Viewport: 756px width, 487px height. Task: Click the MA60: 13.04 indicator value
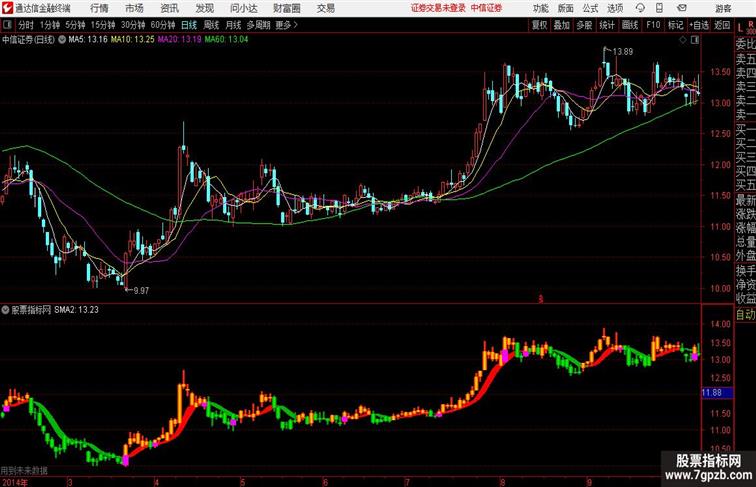[226, 40]
